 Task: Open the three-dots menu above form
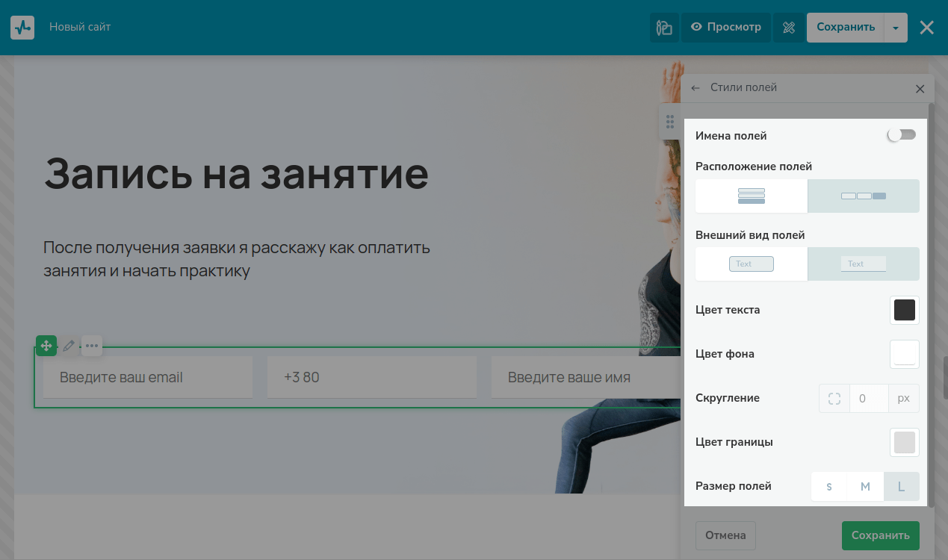click(92, 346)
